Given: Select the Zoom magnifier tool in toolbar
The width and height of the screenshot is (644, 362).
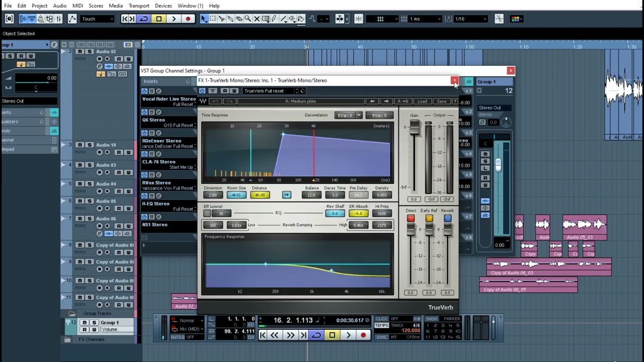Looking at the screenshot, I should point(248,19).
